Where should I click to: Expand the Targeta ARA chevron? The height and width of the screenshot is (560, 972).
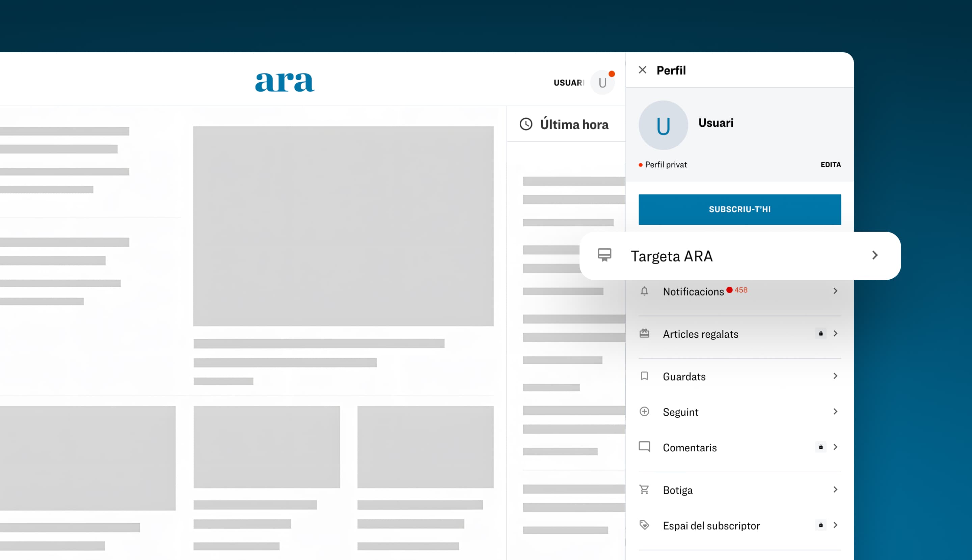pyautogui.click(x=875, y=255)
